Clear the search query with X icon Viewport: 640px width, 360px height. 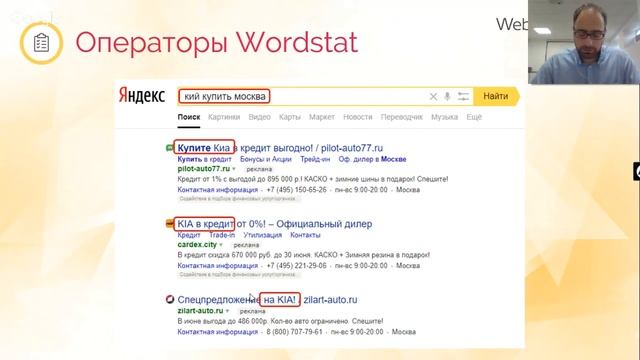pos(433,97)
